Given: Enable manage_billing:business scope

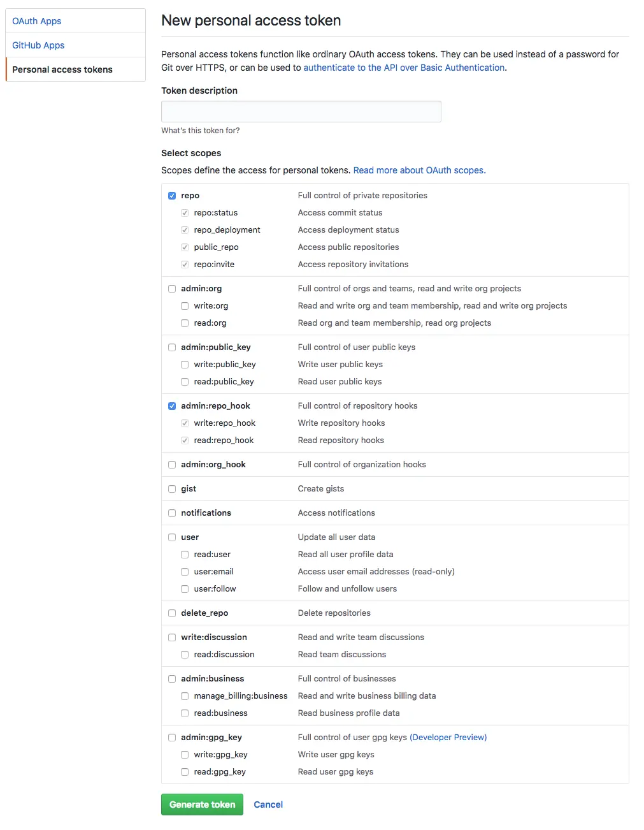Looking at the screenshot, I should tap(185, 696).
